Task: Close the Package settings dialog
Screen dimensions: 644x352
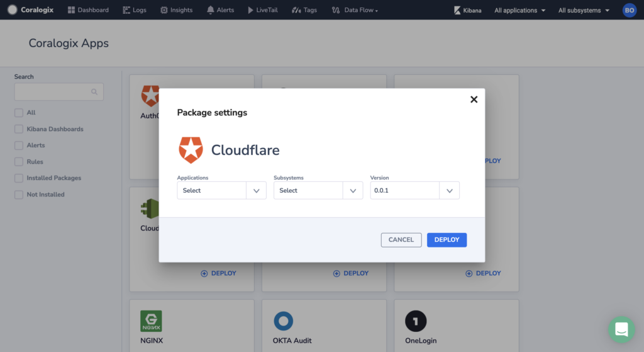Action: point(474,99)
